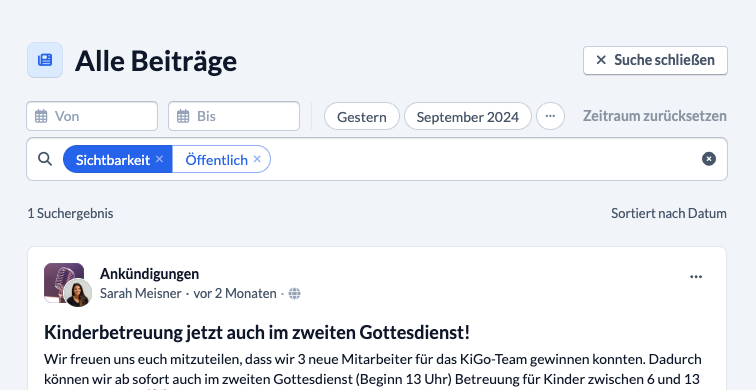The image size is (756, 390).
Task: Close search with Suche schließen button
Action: tap(655, 60)
